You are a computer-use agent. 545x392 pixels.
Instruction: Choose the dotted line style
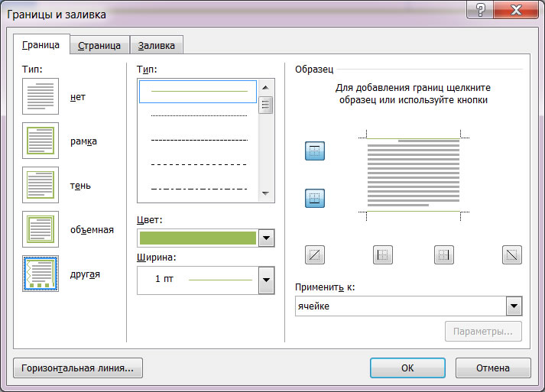pos(199,115)
